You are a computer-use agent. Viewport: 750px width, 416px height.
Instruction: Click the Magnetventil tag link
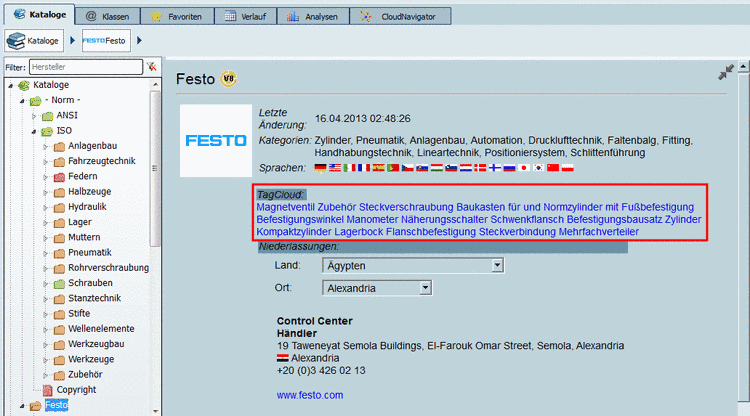[286, 207]
